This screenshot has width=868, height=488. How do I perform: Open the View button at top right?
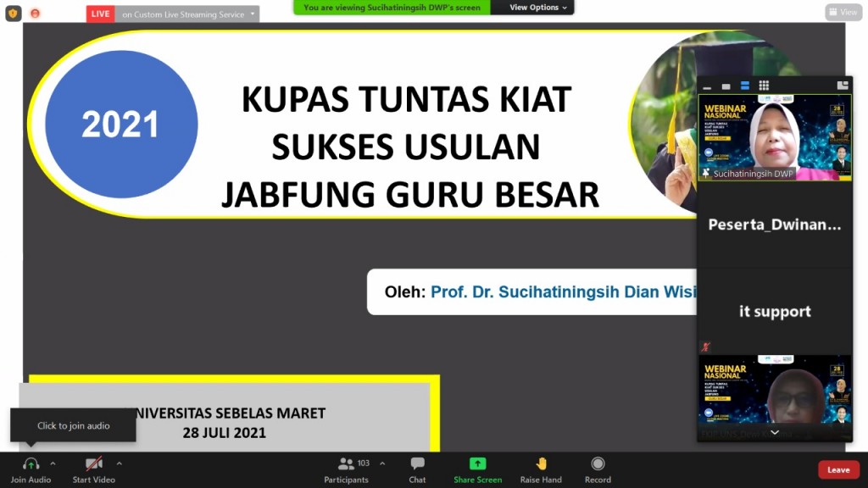843,12
